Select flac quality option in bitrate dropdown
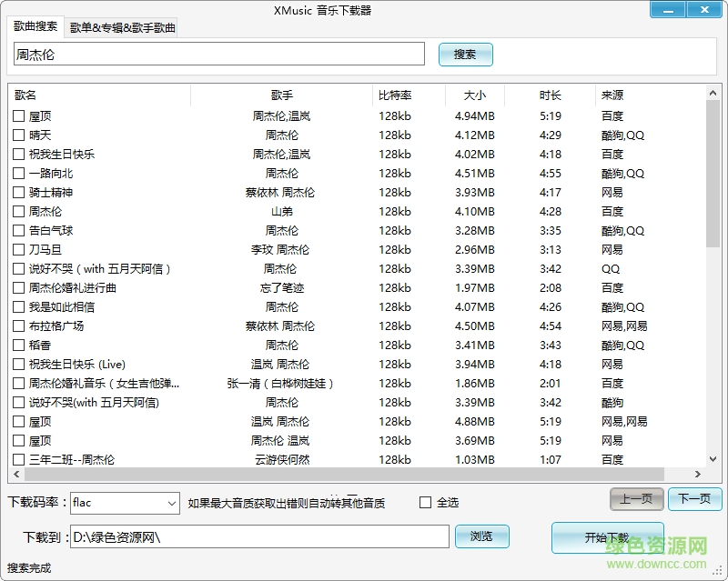 tap(109, 504)
